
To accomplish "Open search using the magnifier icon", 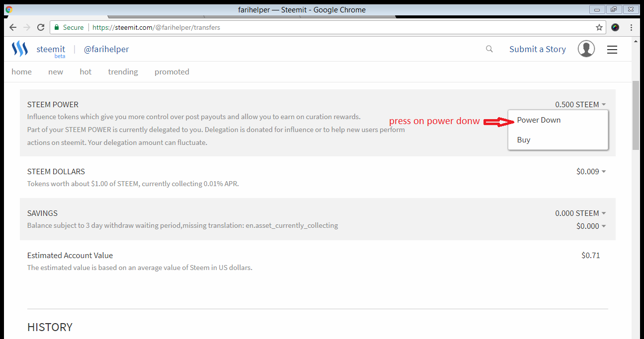I will [489, 49].
